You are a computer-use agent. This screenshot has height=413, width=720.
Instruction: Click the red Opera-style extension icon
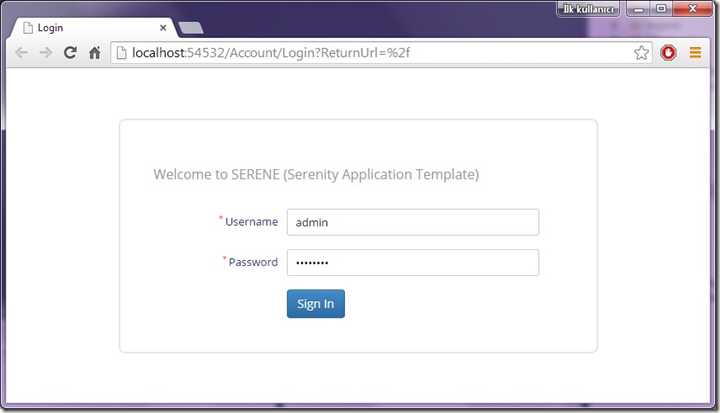point(669,53)
